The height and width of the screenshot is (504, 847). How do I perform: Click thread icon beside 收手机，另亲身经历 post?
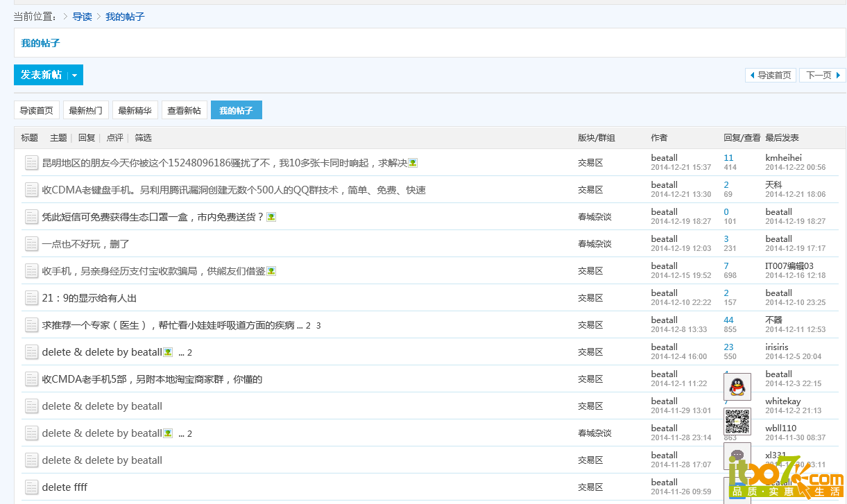(31, 271)
